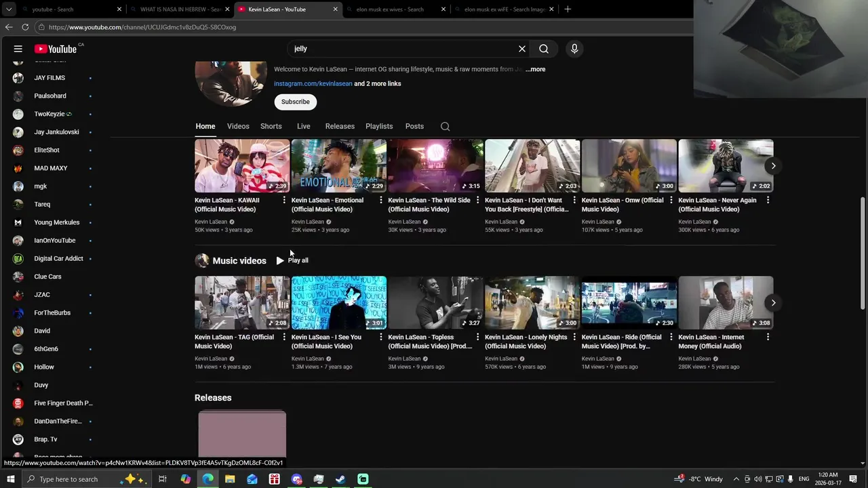The width and height of the screenshot is (868, 488).
Task: Open Kevin LaSean - Emotional video title
Action: click(328, 205)
